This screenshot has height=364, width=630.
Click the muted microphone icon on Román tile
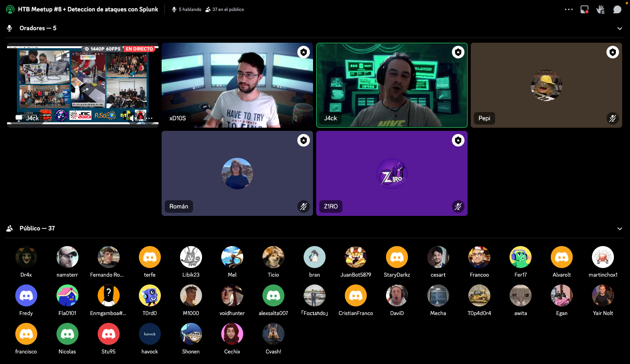[304, 206]
